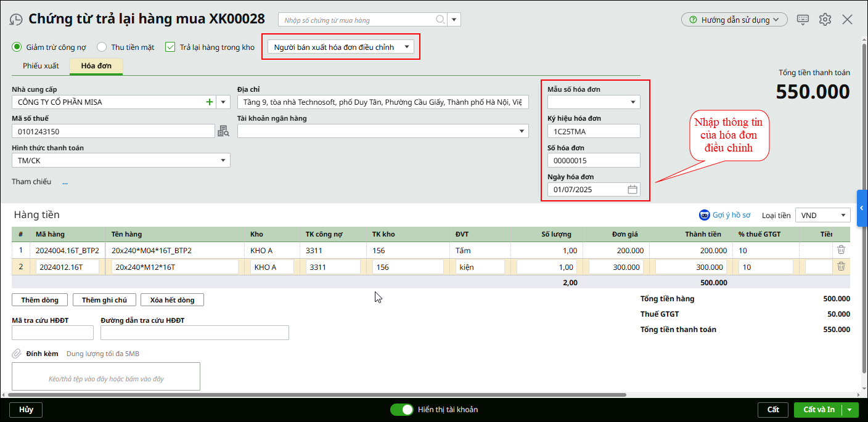Image resolution: width=868 pixels, height=422 pixels.
Task: Click the "Gợi ý hồ sơ" link
Action: [725, 215]
